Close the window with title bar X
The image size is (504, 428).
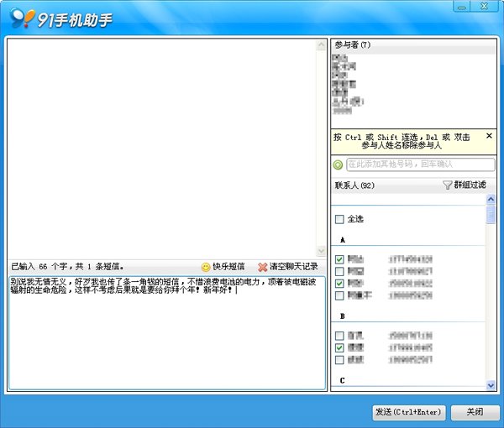(x=485, y=7)
